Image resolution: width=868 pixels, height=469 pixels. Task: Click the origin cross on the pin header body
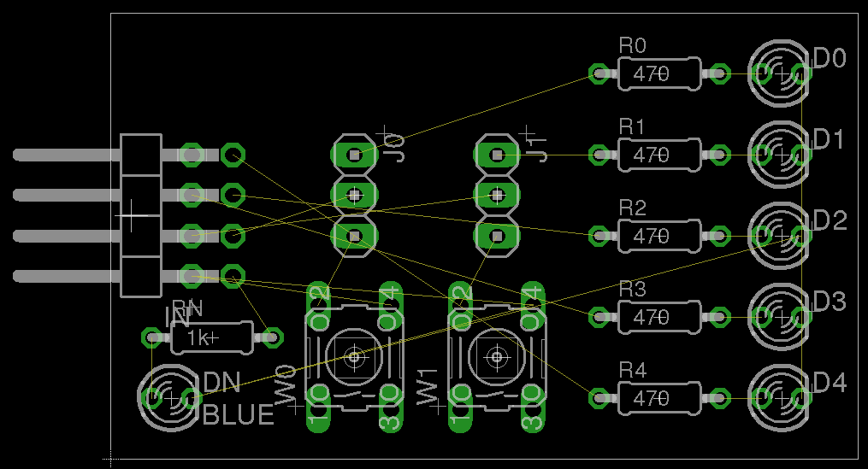(133, 215)
